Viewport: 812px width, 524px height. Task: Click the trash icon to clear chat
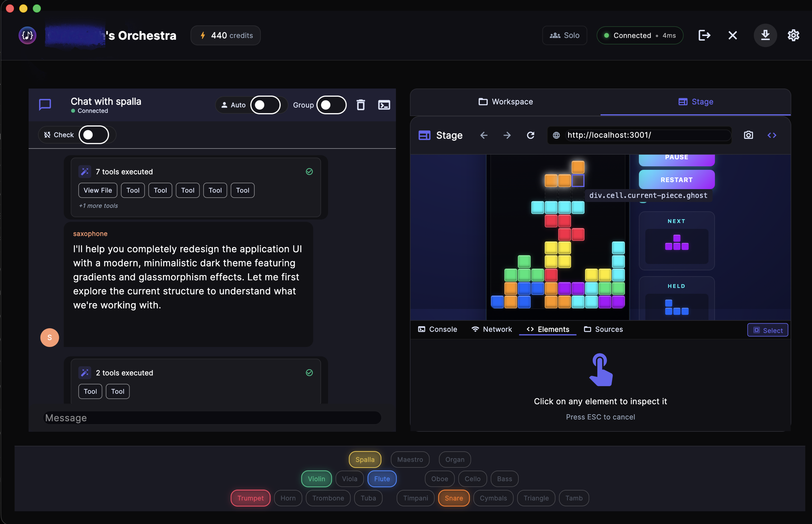[x=360, y=105]
